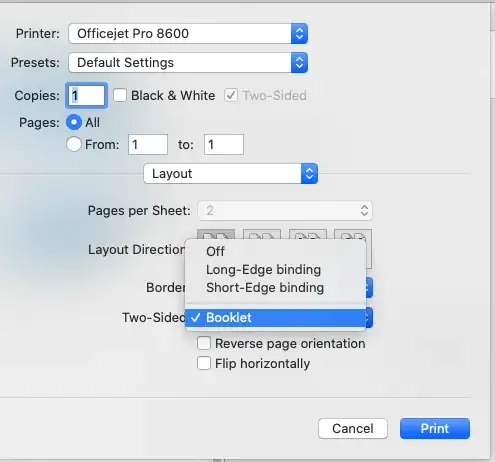Choose the first layout direction icon
Image resolution: width=495 pixels, height=462 pixels.
pos(216,235)
